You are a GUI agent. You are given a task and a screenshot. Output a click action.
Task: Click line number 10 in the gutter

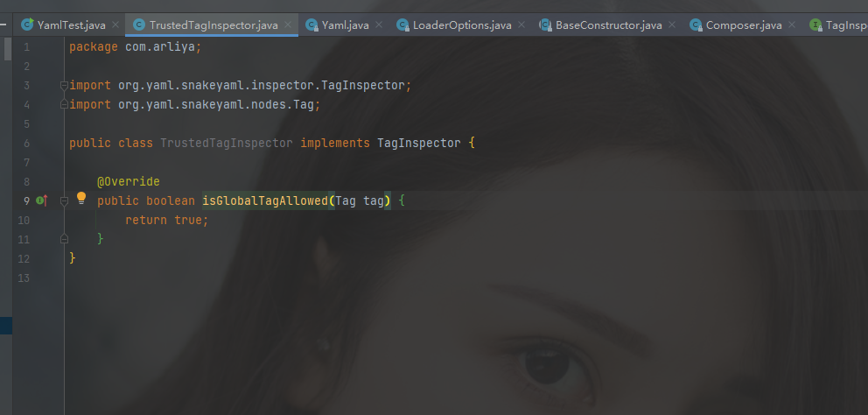point(24,220)
